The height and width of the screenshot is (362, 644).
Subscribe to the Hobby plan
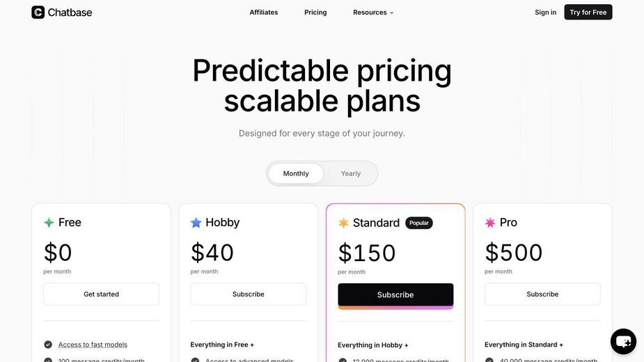pyautogui.click(x=248, y=294)
